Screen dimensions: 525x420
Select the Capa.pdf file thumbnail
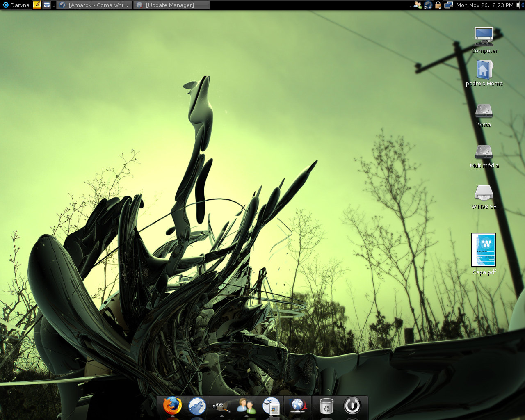coord(484,250)
